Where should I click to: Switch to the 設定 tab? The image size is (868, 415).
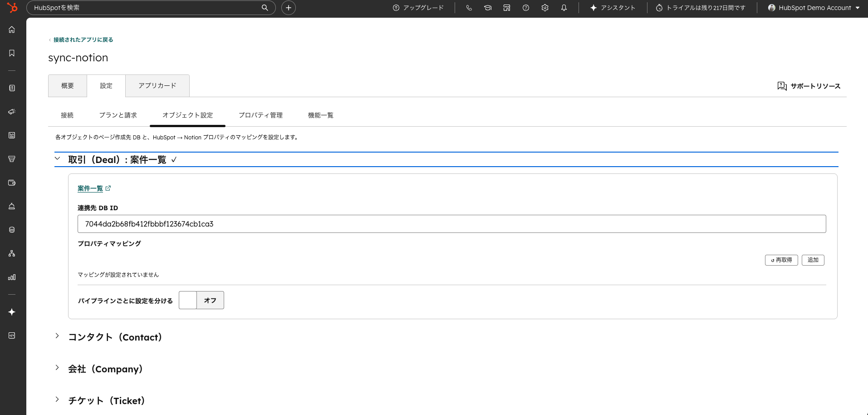coord(106,86)
